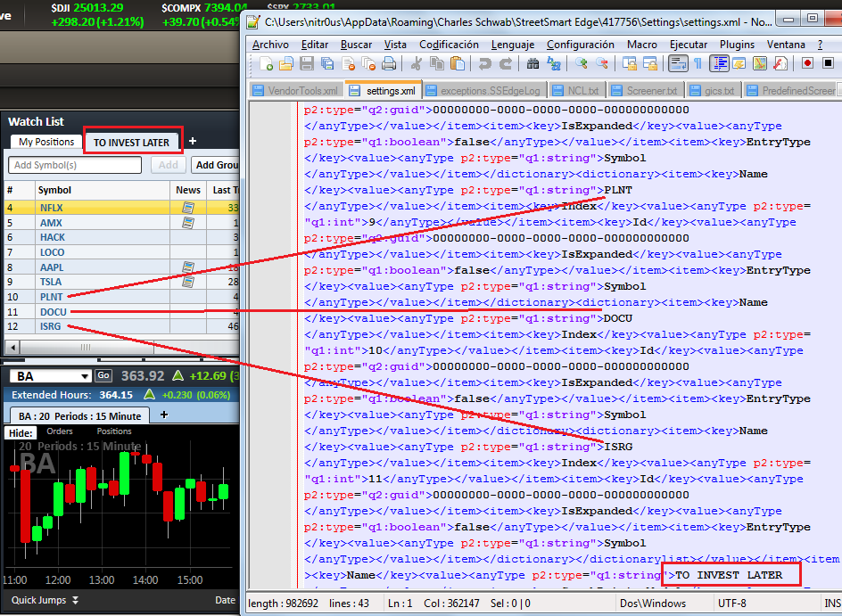Toggle hiding Orders on the BA chart
This screenshot has height=616, width=842.
pos(60,431)
